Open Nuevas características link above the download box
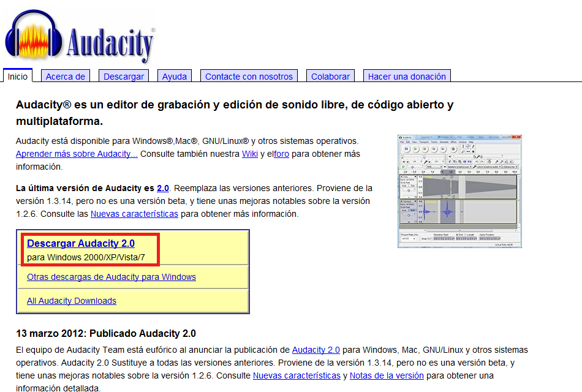This screenshot has height=392, width=582. point(134,214)
